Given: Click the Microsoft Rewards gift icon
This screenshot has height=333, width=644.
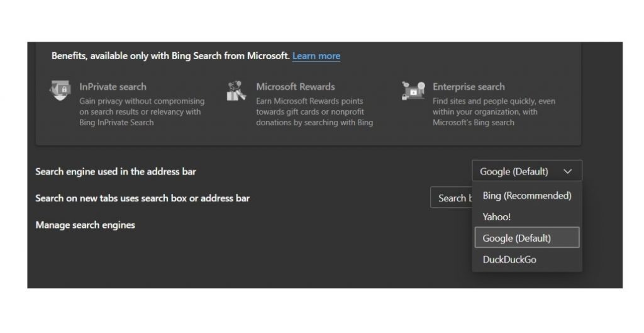Looking at the screenshot, I should point(236,91).
